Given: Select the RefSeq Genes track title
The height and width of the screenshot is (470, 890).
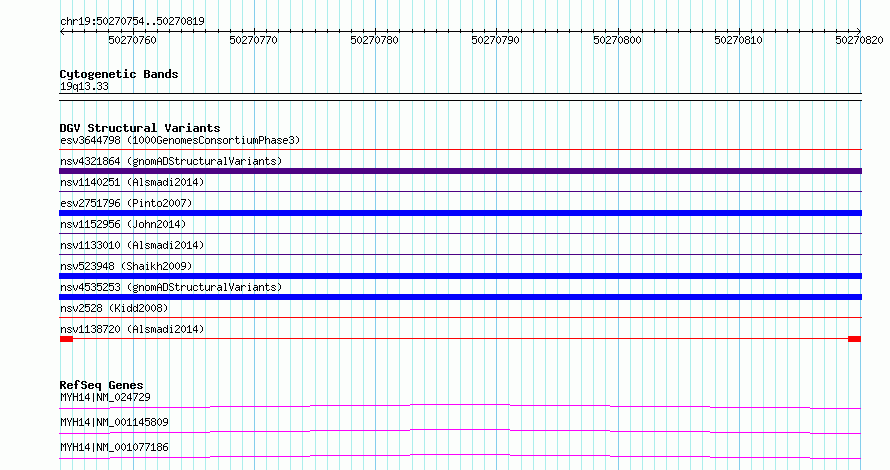Looking at the screenshot, I should (x=101, y=385).
